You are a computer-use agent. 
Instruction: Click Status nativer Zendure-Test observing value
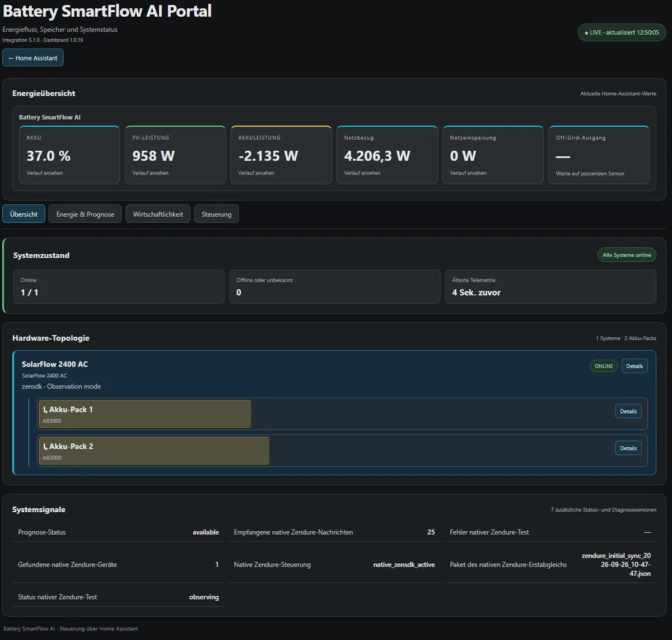(204, 597)
